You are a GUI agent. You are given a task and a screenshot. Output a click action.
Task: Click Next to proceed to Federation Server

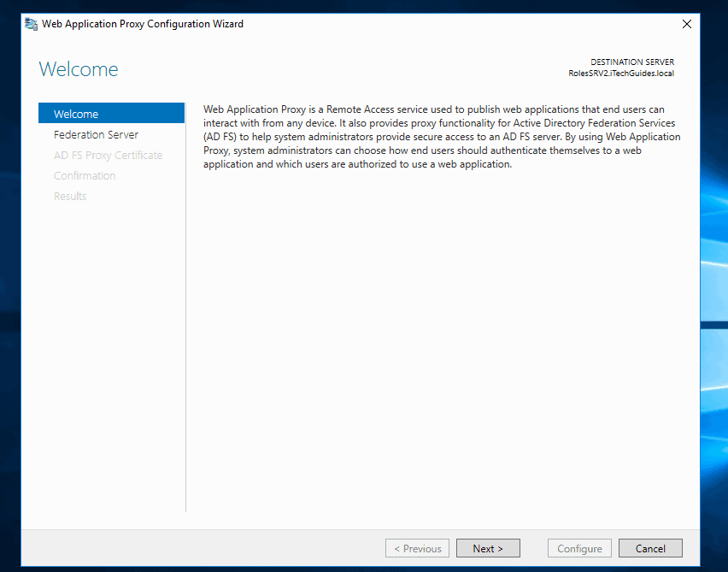pyautogui.click(x=488, y=548)
